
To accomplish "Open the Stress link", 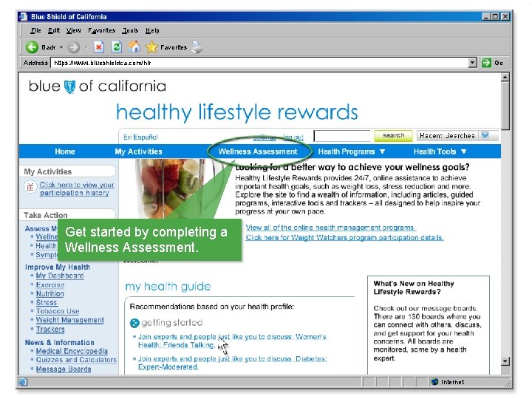I will (x=47, y=303).
